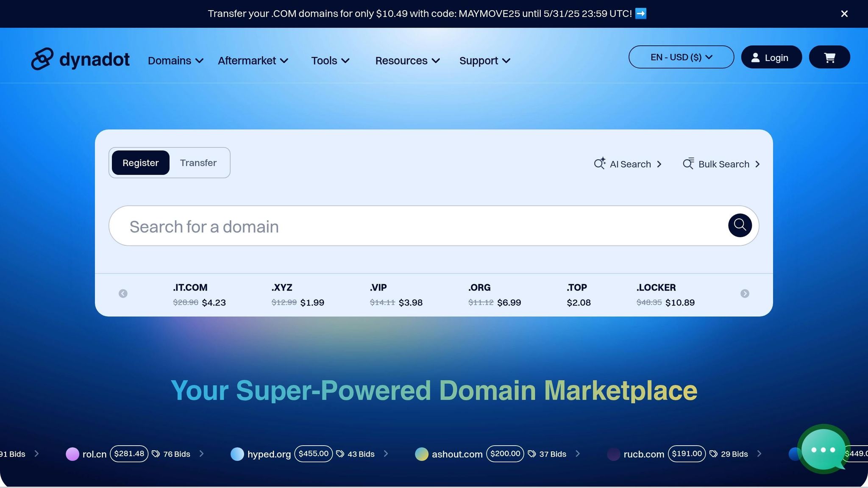Click the arrow emoji in promo banner
The image size is (868, 488).
[641, 14]
